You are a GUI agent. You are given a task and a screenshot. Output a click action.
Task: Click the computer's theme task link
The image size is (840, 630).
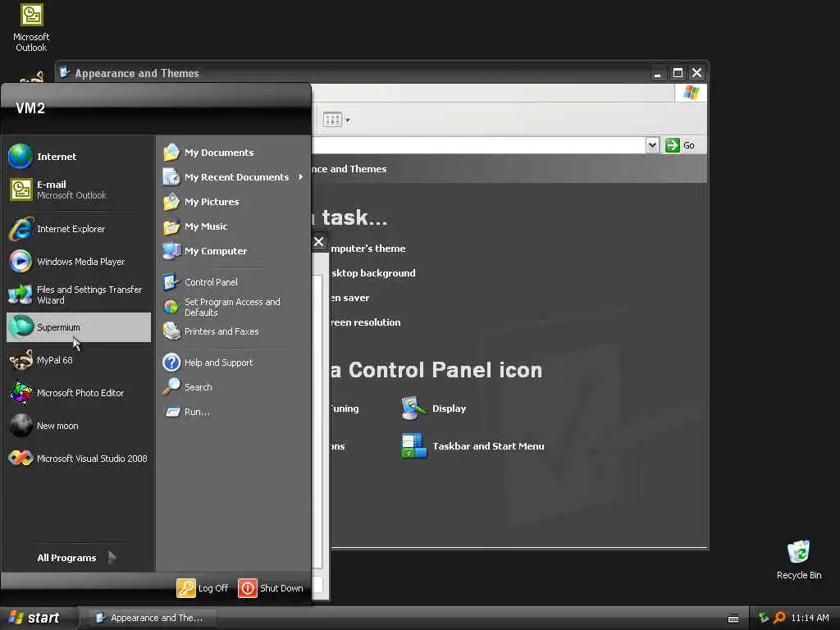coord(368,249)
